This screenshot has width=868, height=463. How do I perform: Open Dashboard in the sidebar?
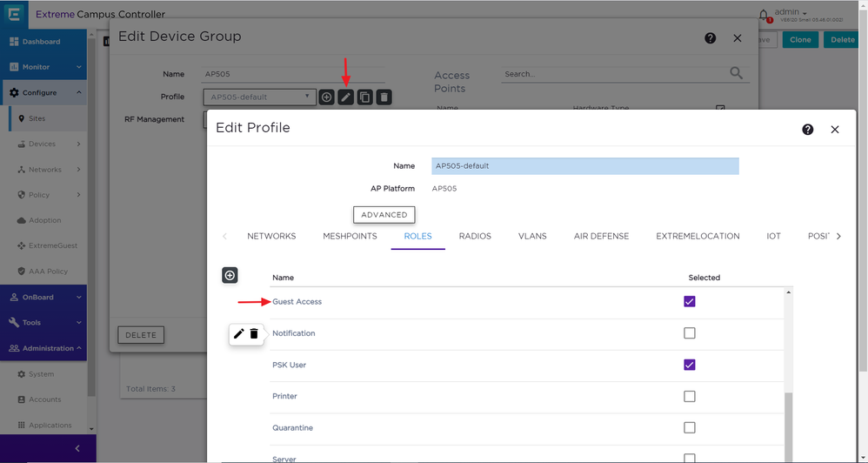coord(43,42)
